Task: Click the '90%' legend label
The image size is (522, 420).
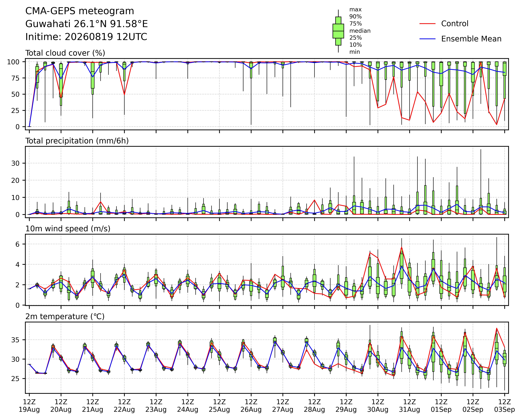Action: pyautogui.click(x=355, y=17)
